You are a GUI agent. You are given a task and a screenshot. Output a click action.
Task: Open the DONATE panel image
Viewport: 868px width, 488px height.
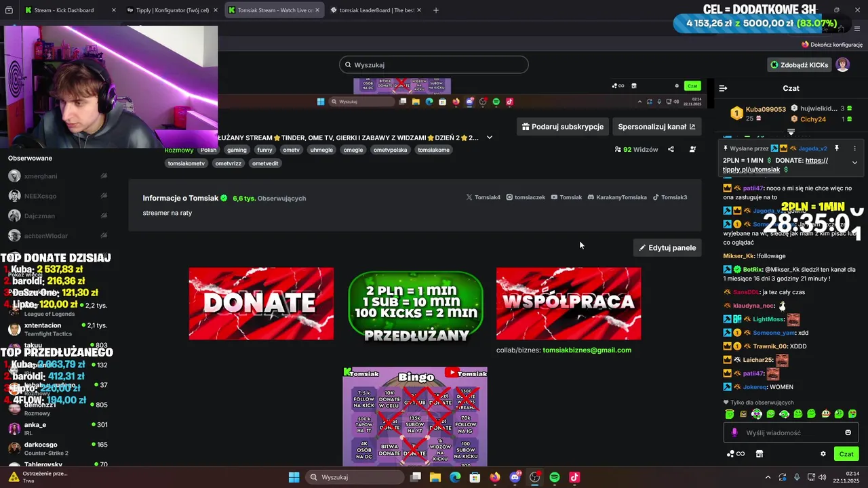(x=261, y=304)
